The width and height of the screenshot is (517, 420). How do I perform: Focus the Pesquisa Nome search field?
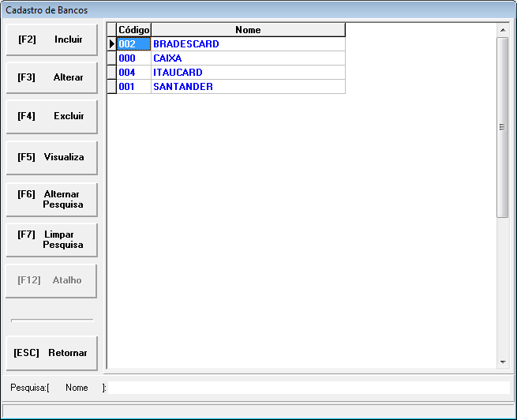pyautogui.click(x=308, y=388)
